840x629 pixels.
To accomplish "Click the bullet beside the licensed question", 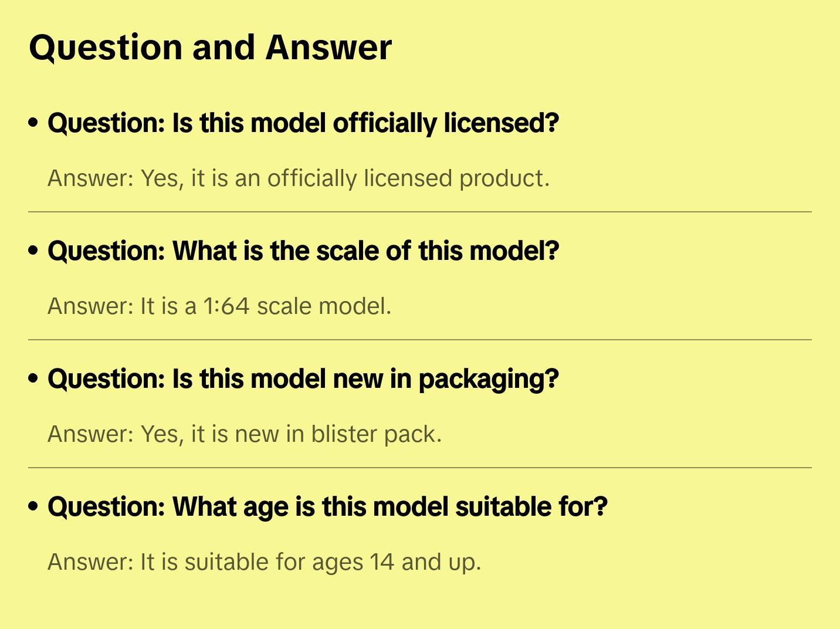I will click(x=33, y=123).
